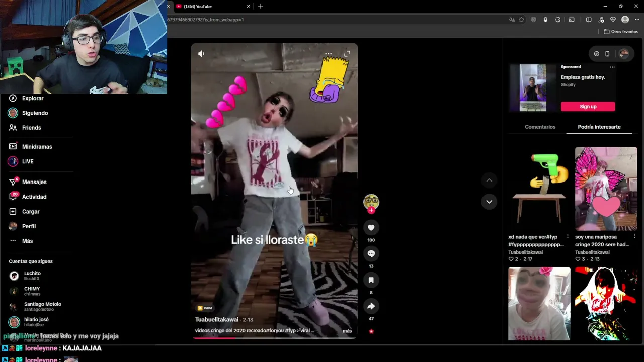Open the three-dot options on the video

point(328,54)
